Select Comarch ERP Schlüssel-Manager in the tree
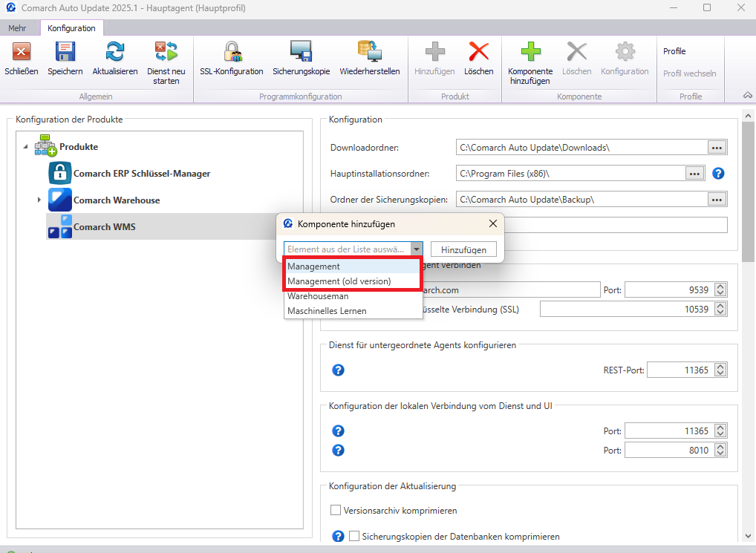 click(x=142, y=174)
